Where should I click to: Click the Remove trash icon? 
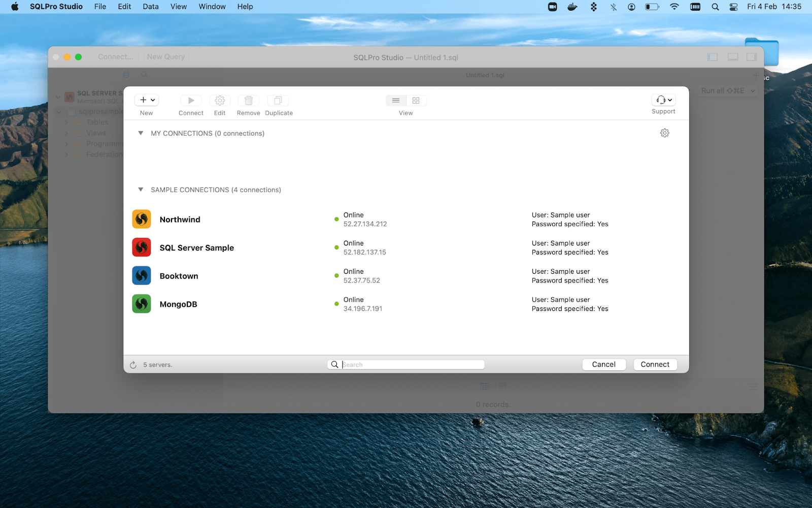[248, 100]
